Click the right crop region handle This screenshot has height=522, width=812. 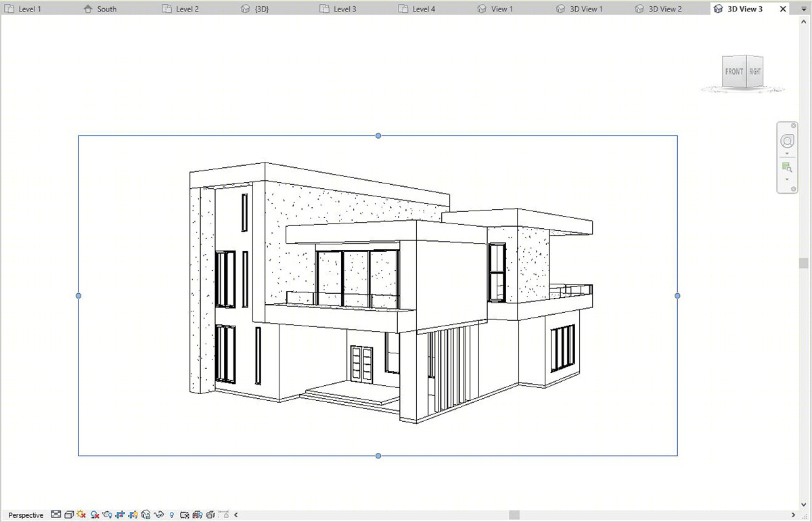click(677, 296)
